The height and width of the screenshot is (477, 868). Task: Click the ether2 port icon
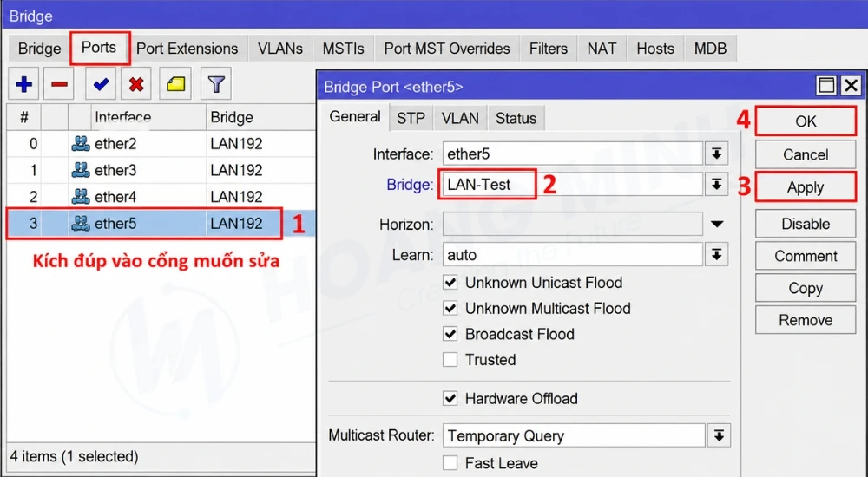click(x=80, y=144)
